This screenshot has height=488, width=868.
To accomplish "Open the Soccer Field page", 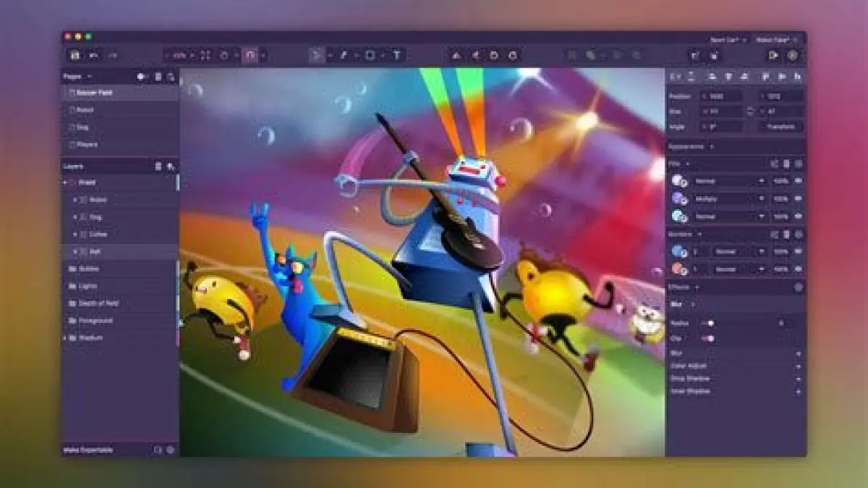I will (94, 93).
